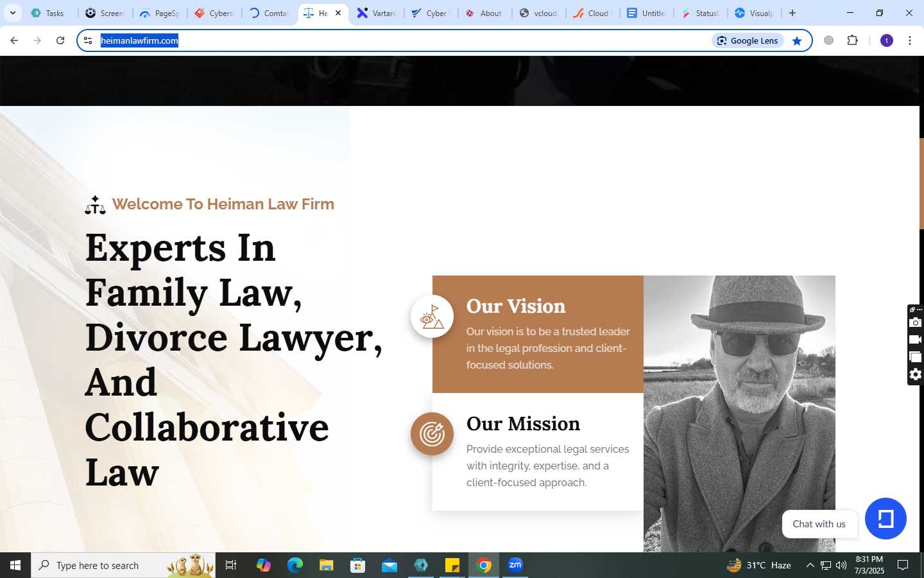This screenshot has width=924, height=578.
Task: Go forward to next page
Action: click(37, 40)
